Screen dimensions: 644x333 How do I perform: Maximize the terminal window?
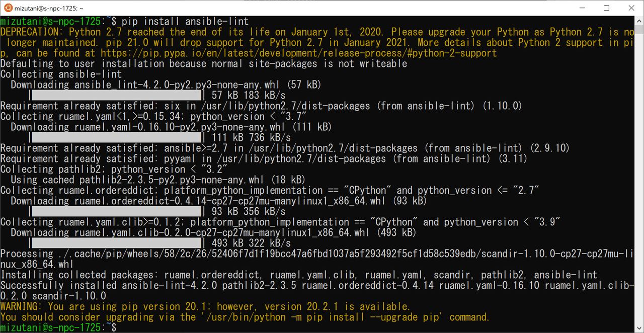606,8
